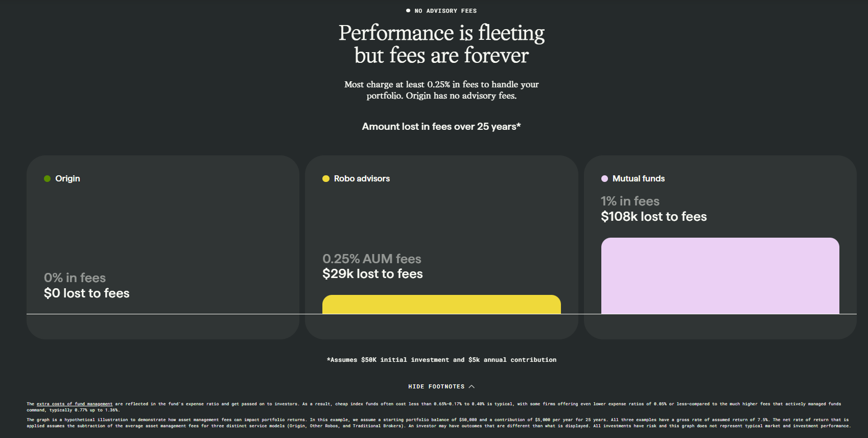Screen dimensions: 868x438
Task: Click the $0 lost to fees text
Action: point(87,293)
